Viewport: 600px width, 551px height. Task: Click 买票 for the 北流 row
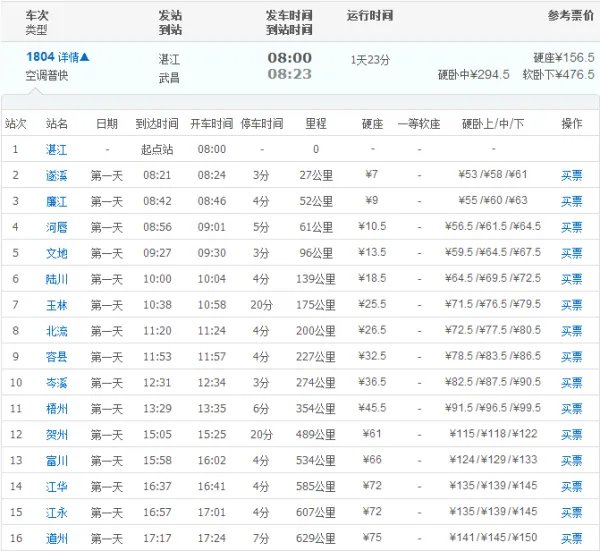tap(572, 331)
